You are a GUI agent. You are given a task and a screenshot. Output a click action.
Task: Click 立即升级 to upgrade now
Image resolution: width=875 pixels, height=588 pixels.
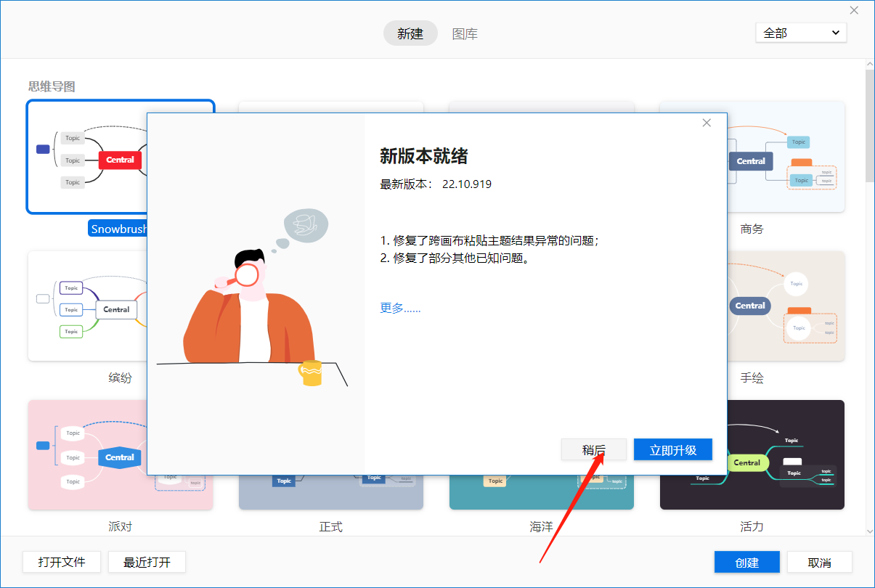[x=672, y=449]
